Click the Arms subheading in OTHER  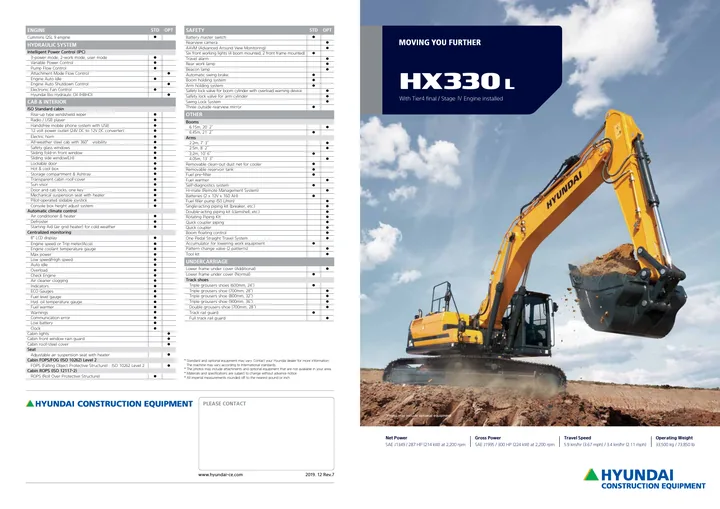[259, 138]
